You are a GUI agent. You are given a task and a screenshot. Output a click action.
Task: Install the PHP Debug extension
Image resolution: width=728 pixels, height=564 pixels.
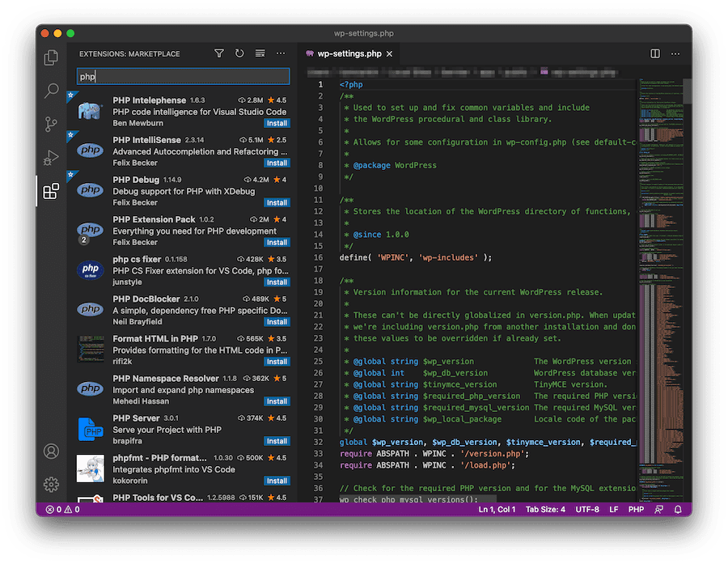click(276, 202)
